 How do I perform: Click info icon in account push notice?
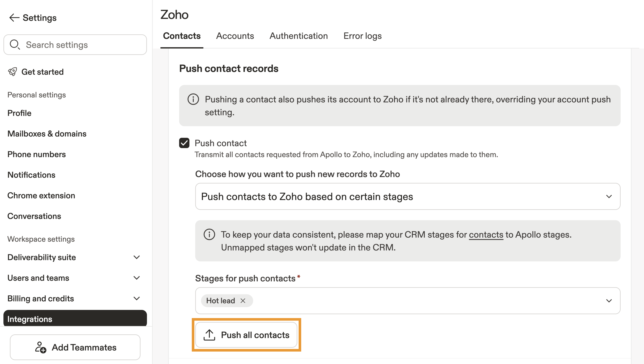click(193, 99)
